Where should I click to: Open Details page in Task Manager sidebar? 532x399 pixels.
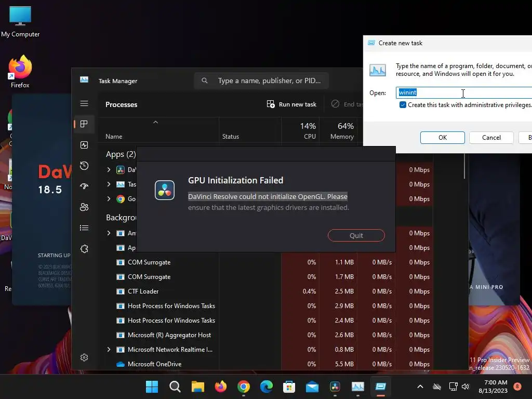[x=84, y=228]
